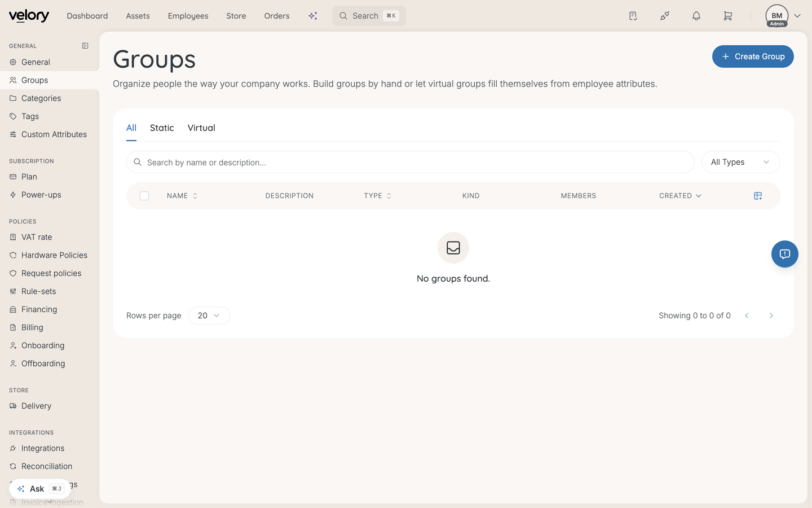812x508 pixels.
Task: Sort table by Type column
Action: 378,196
